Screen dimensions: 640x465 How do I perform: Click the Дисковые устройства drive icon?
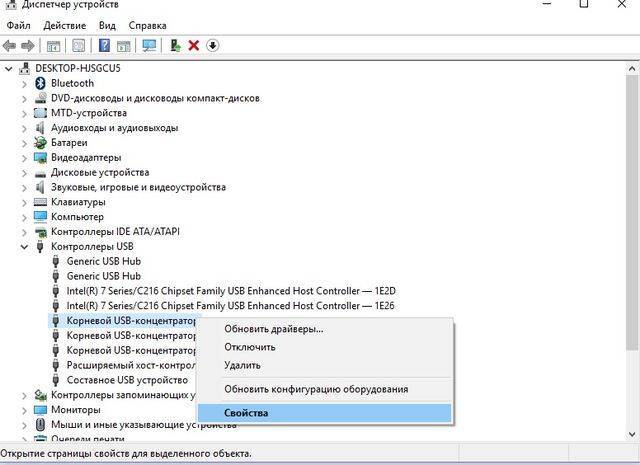[x=40, y=173]
